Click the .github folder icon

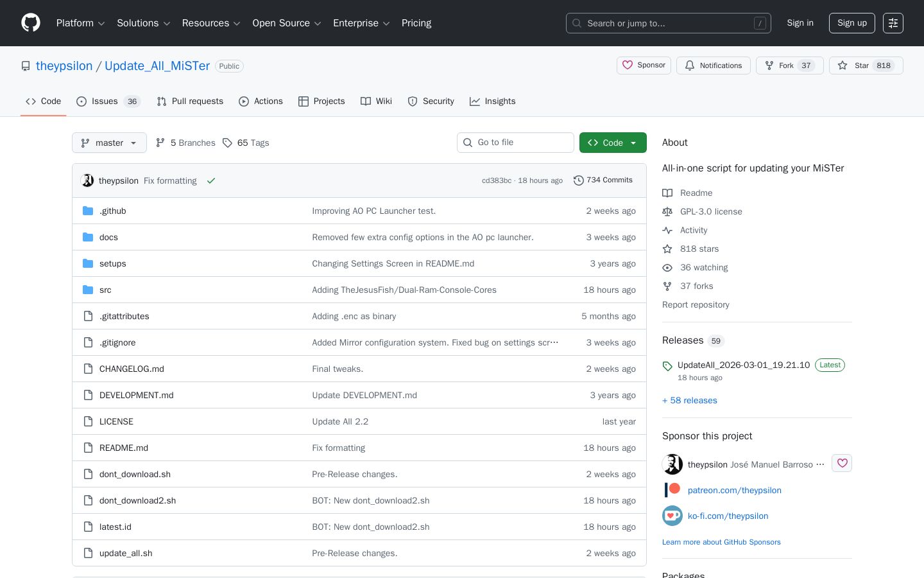tap(88, 211)
